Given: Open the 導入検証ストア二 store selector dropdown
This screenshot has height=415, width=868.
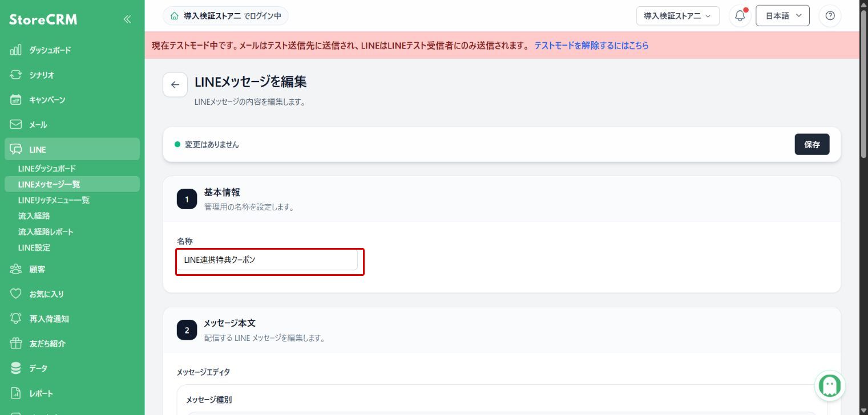Looking at the screenshot, I should (x=677, y=16).
